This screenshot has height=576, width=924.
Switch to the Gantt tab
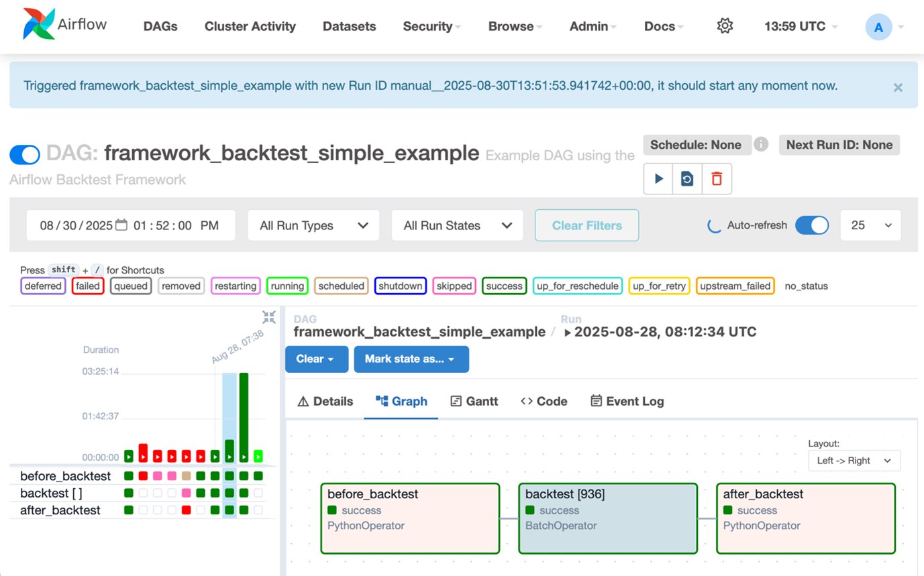tap(474, 401)
